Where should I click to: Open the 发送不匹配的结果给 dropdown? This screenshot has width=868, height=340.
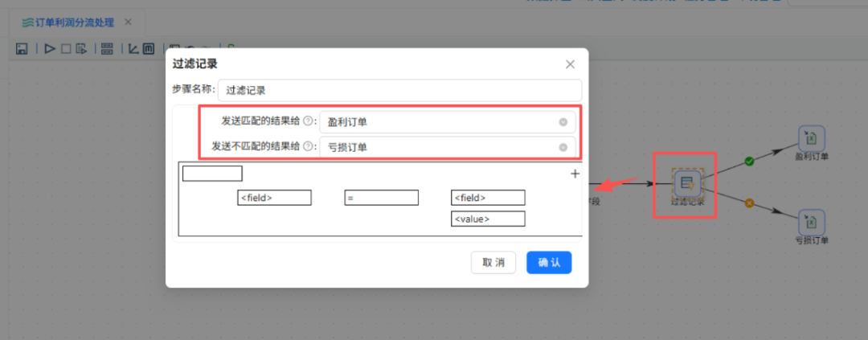pyautogui.click(x=448, y=147)
